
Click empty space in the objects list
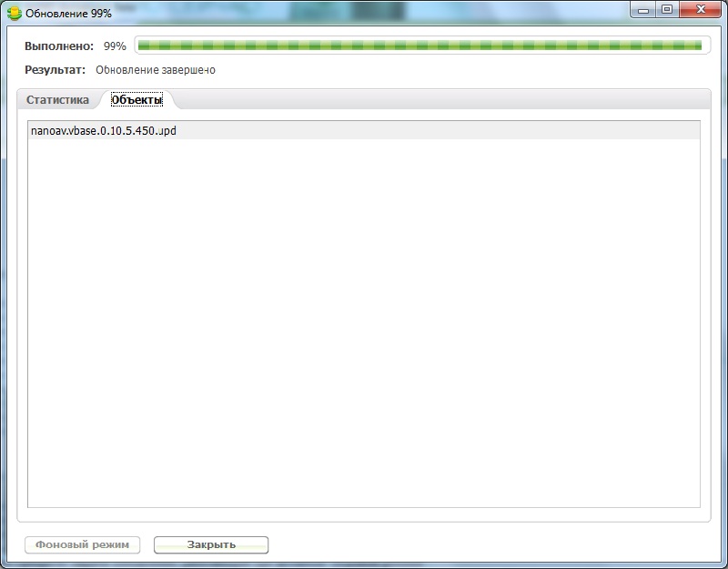pos(364,319)
